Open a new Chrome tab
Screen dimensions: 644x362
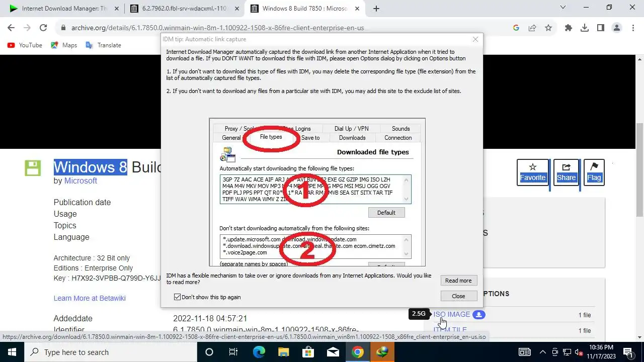(376, 9)
